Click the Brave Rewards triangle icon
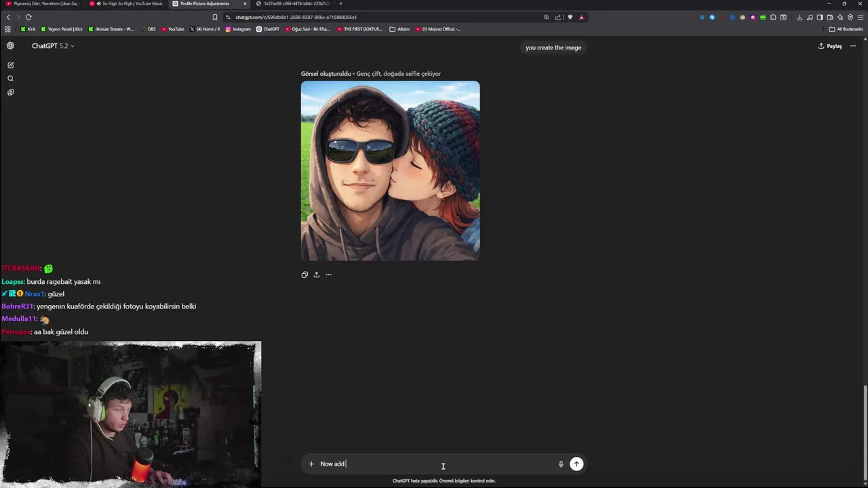868x488 pixels. 581,17
